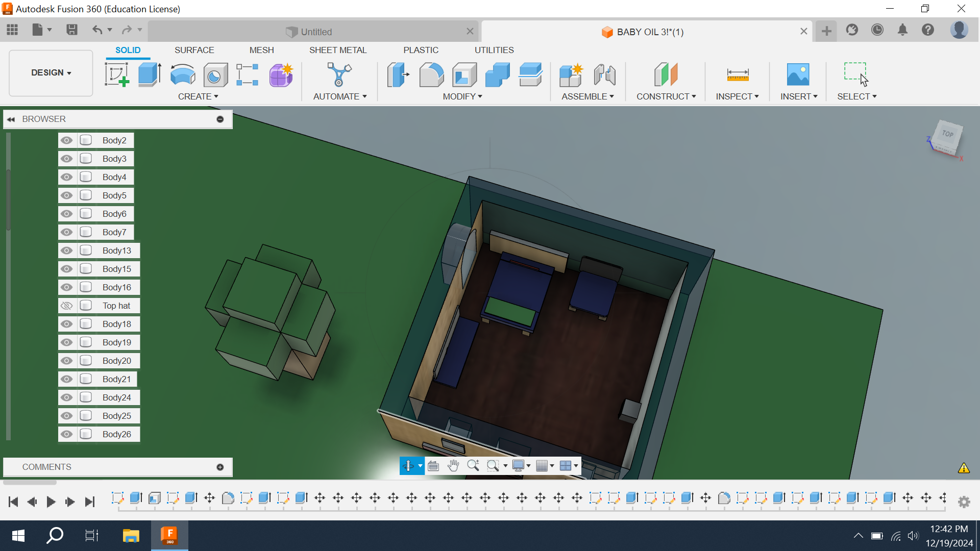Select the Hole tool

pos(215,74)
